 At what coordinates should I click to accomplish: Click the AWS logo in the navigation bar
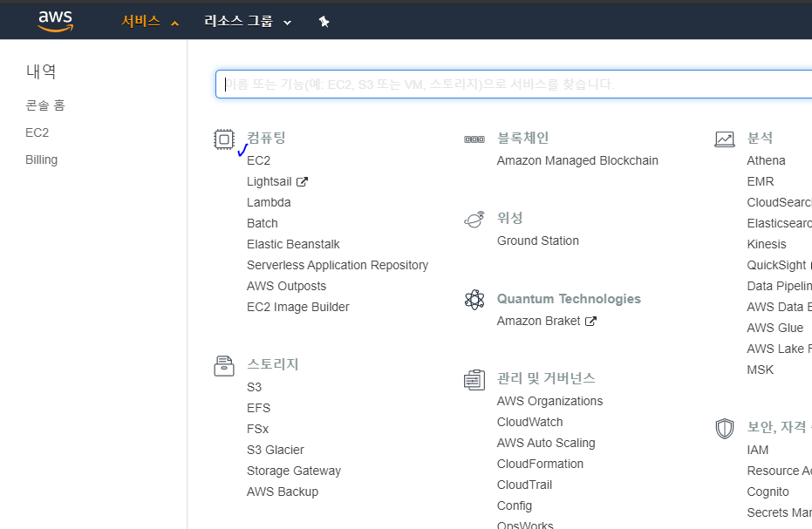54,19
